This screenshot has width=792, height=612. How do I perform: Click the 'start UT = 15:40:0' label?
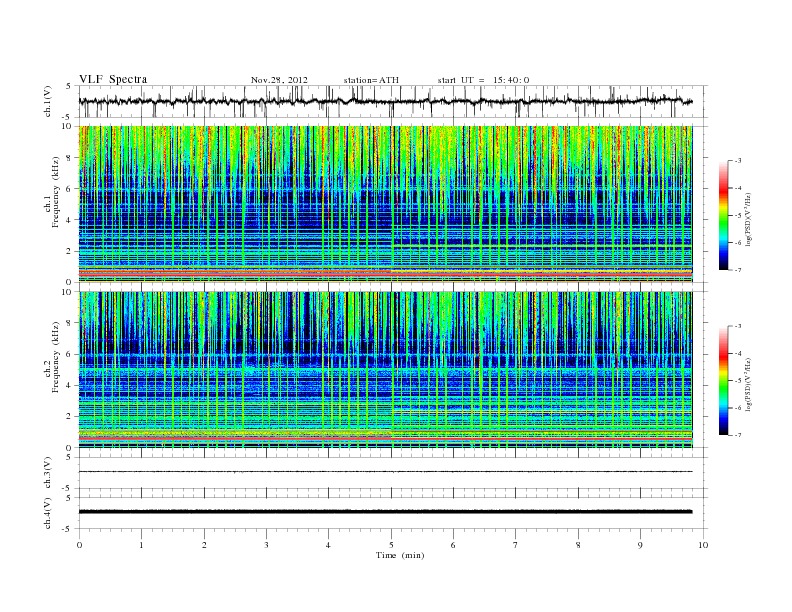[x=483, y=80]
